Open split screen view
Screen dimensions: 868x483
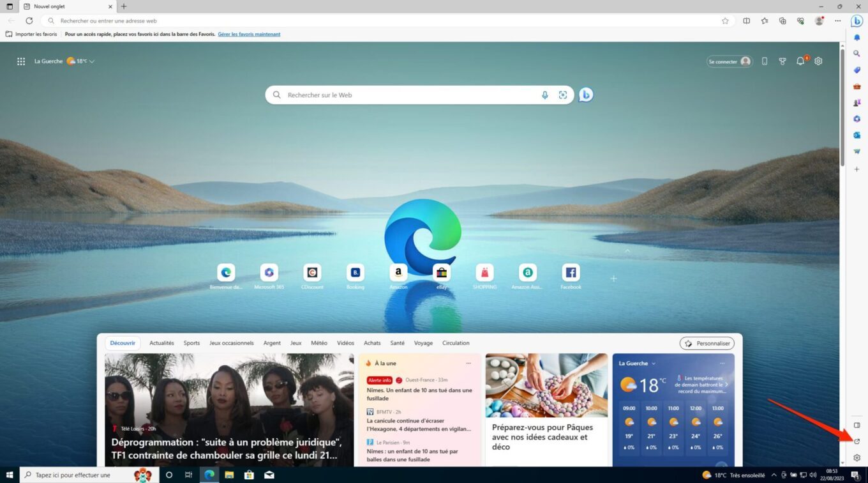746,21
